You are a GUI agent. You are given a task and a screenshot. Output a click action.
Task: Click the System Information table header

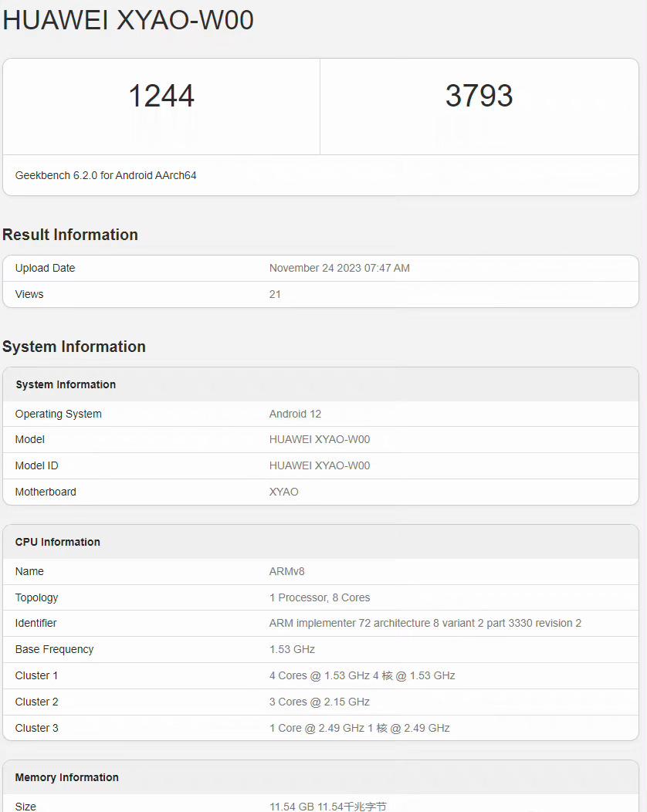coord(66,384)
